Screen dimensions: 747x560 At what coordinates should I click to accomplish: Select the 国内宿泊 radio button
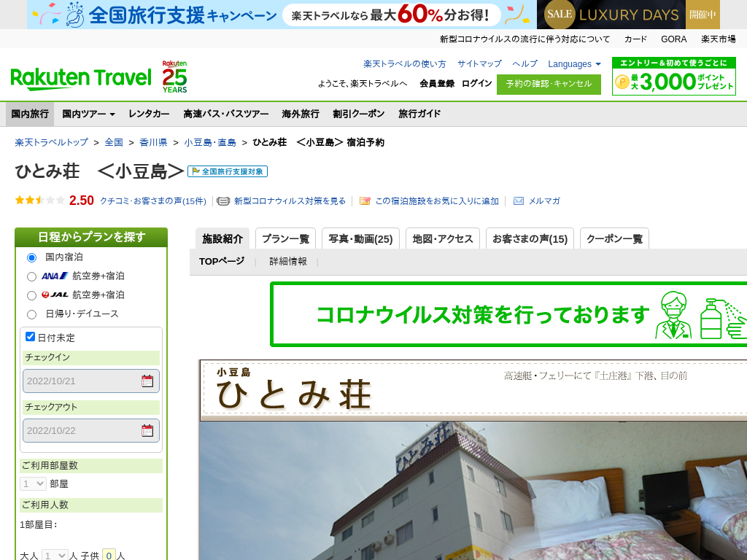pos(31,257)
